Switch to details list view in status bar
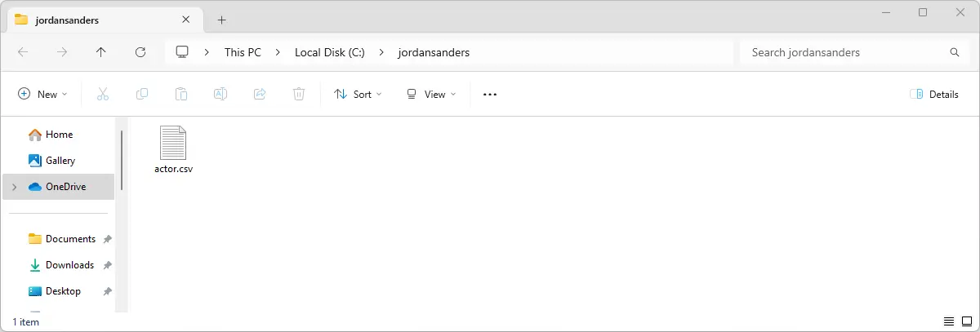The image size is (980, 332). point(949,321)
